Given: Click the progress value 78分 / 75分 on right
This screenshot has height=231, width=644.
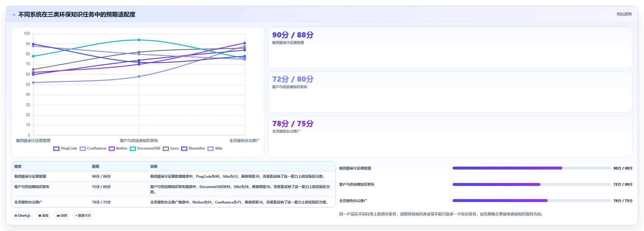Looking at the screenshot, I should coord(623,201).
